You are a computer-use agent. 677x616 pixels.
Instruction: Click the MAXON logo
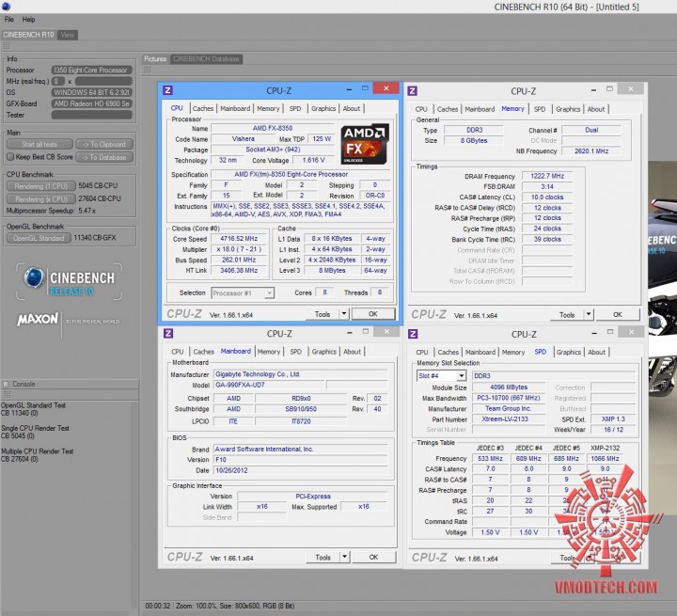coord(38,319)
